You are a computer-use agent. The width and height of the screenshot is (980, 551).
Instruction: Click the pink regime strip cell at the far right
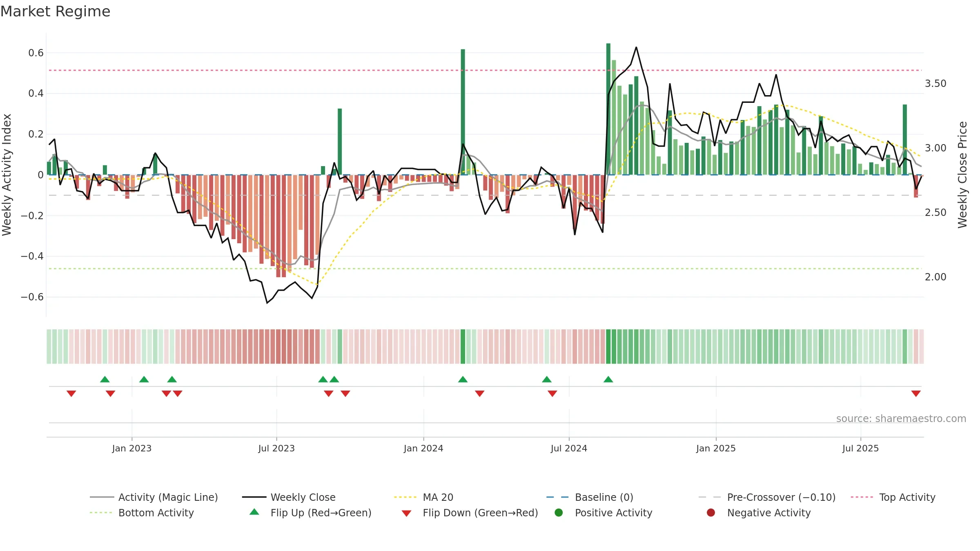coord(922,347)
